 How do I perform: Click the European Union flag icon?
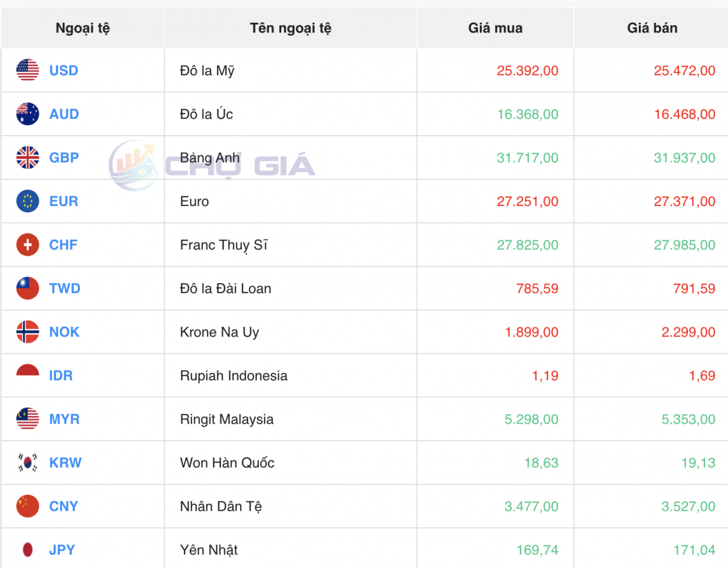pos(27,201)
